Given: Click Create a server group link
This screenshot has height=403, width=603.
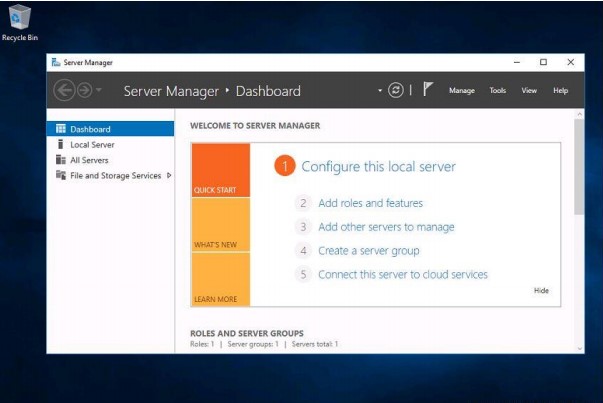Looking at the screenshot, I should coord(368,251).
